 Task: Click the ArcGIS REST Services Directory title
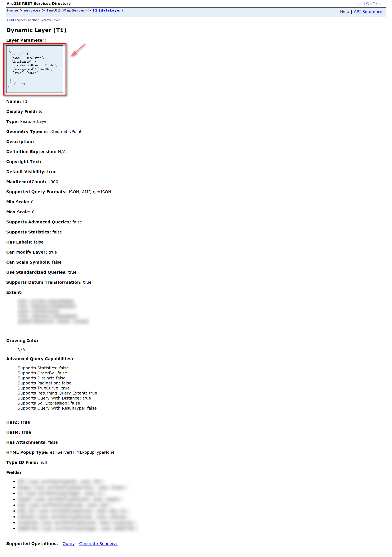(39, 4)
